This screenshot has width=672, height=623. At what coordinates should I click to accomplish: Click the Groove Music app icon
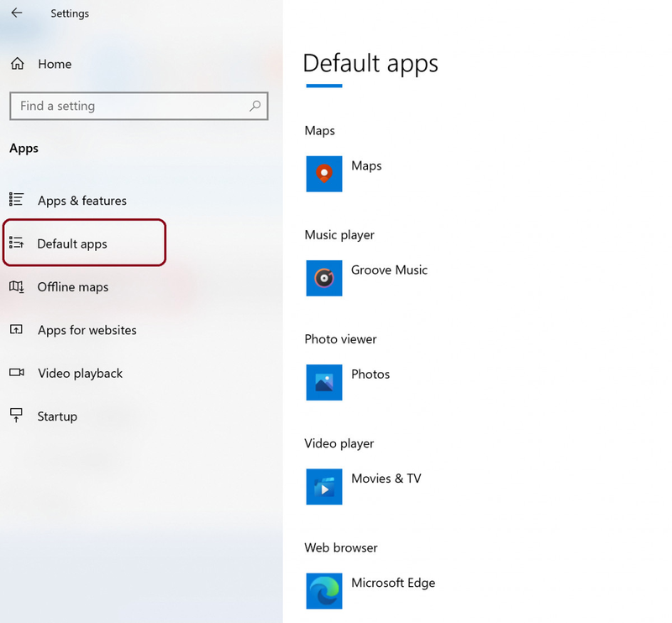tap(324, 278)
